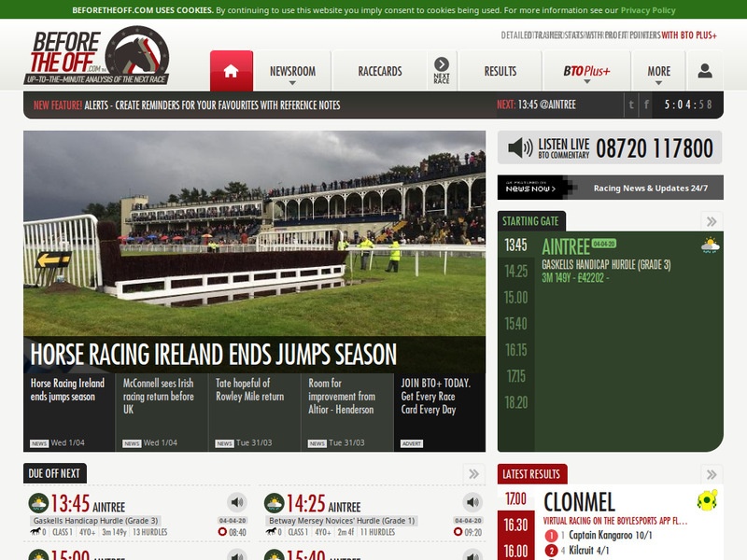Viewport: 747px width, 560px height.
Task: Click the Listen Live 08720 117800 banner
Action: [x=611, y=147]
